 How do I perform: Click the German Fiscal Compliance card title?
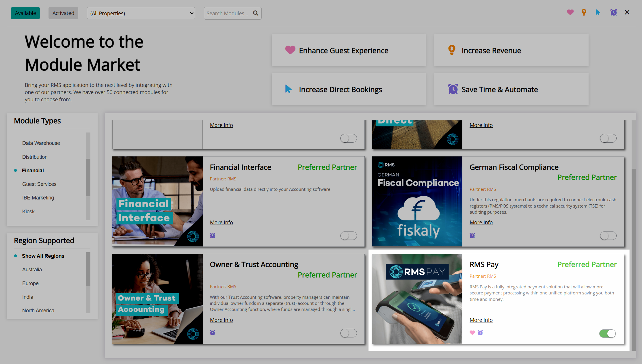pyautogui.click(x=514, y=167)
